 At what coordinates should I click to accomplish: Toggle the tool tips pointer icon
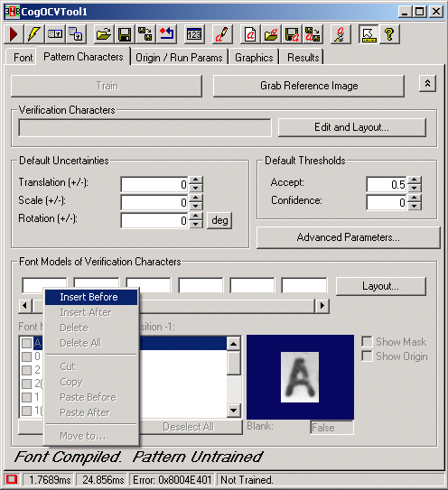[x=369, y=34]
